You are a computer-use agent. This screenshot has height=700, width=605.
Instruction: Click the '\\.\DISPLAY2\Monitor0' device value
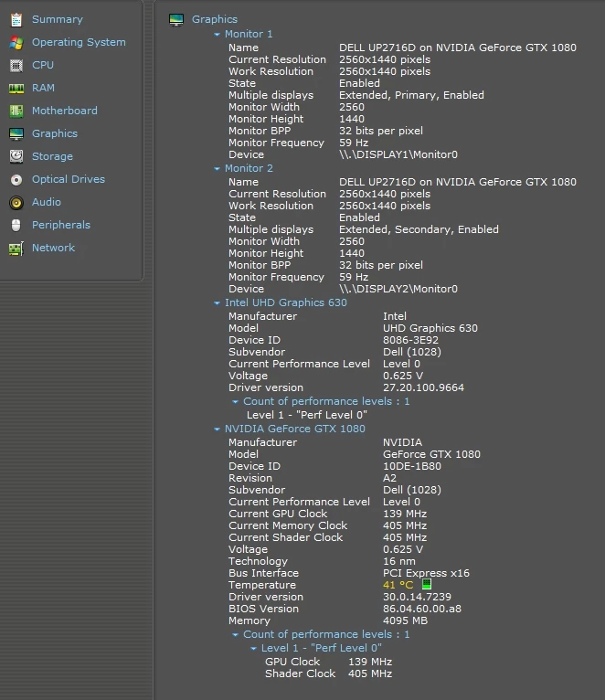pos(398,289)
